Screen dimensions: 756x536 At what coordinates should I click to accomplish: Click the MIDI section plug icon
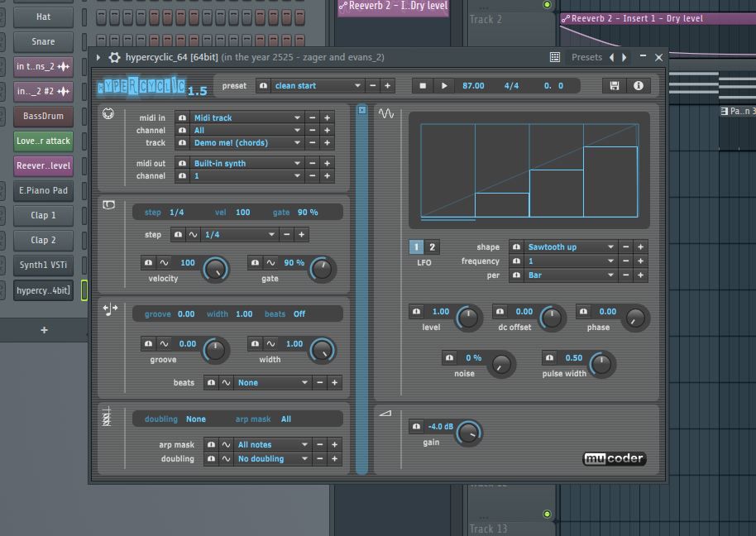click(x=108, y=114)
